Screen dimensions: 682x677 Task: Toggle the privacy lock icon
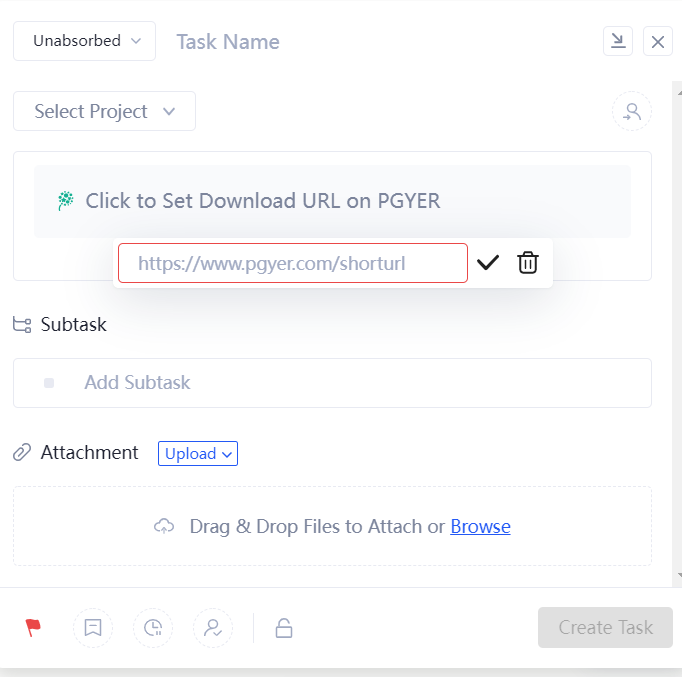coord(284,628)
